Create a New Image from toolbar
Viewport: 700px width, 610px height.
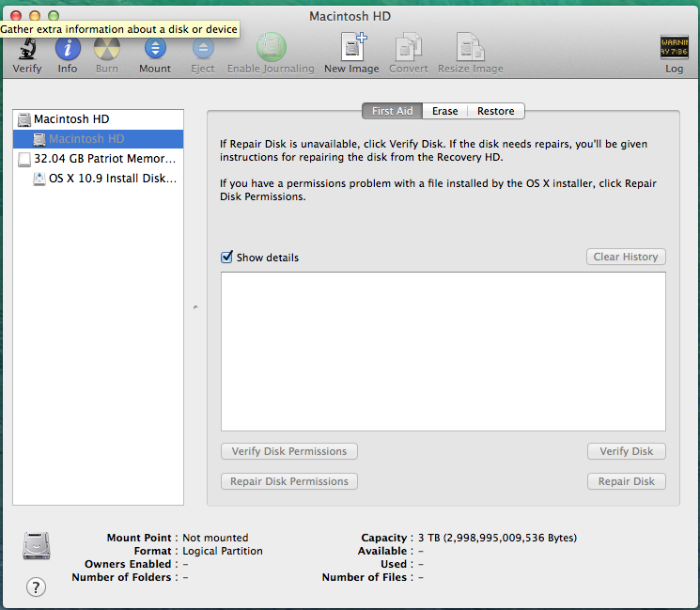[x=352, y=47]
